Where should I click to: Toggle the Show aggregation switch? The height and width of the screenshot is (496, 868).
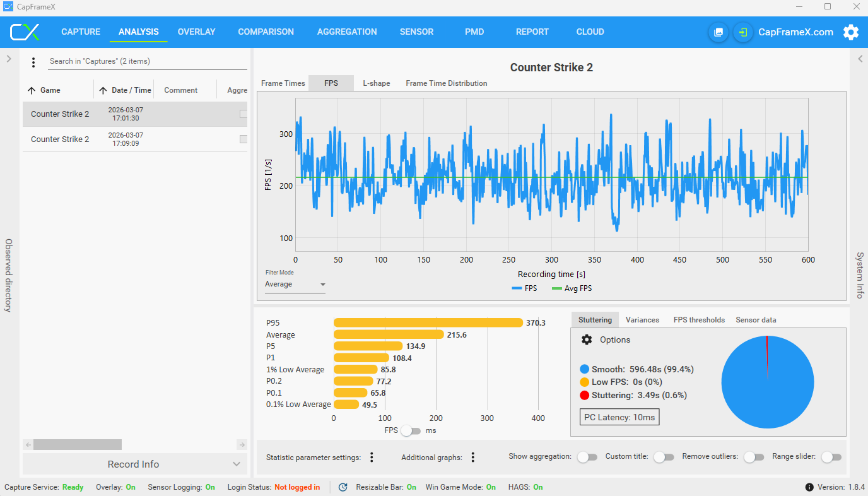click(587, 457)
